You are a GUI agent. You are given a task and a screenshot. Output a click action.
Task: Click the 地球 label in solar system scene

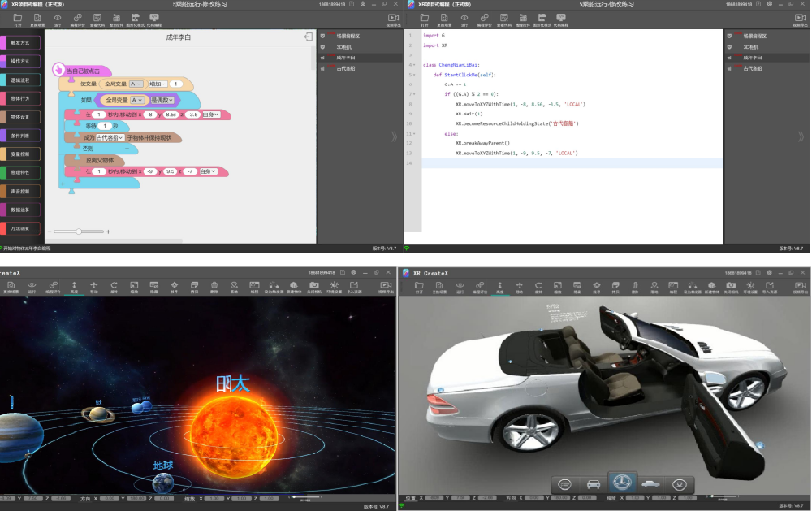coord(163,466)
